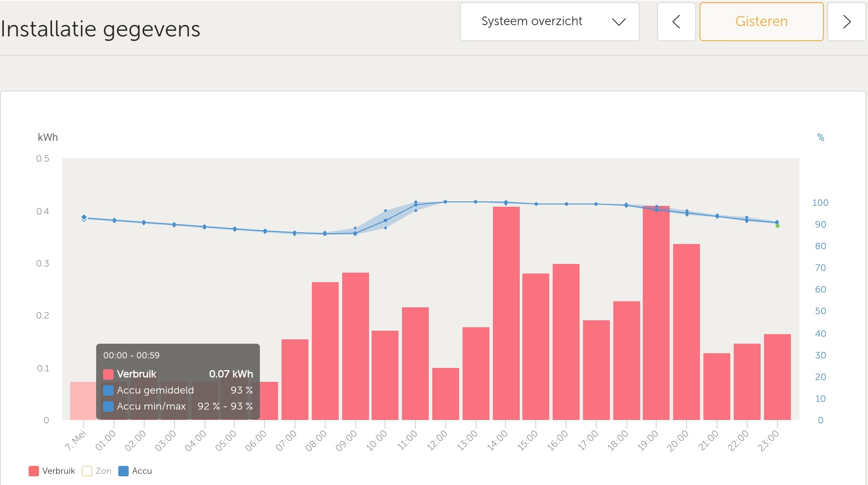Click the highlighted 00:00 Verbruik bar
This screenshot has height=485, width=868.
(83, 400)
